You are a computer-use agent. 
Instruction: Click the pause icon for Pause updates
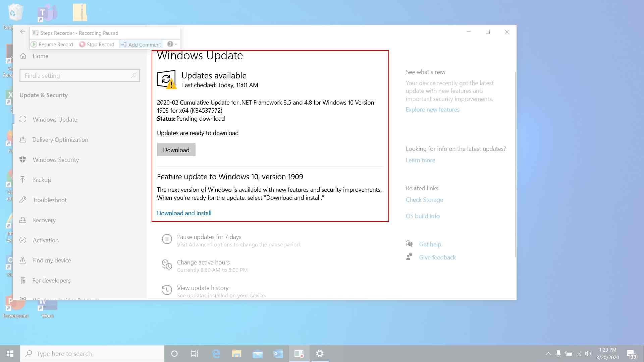pos(167,239)
